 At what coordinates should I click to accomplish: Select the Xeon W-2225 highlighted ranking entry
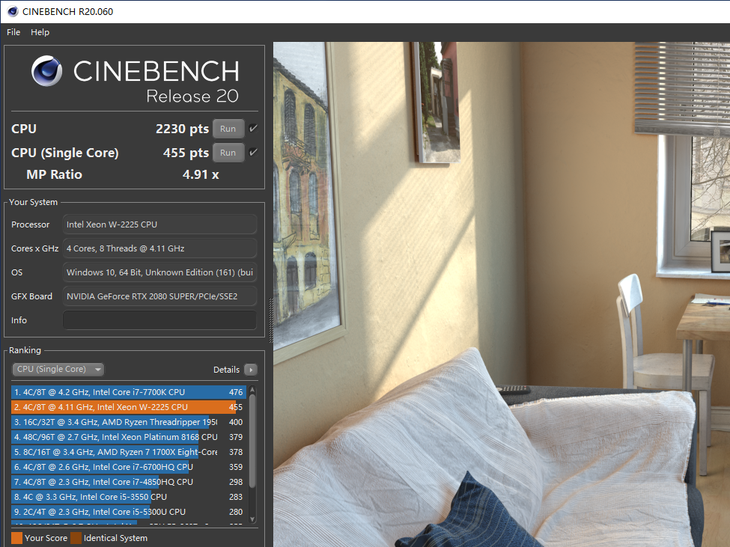point(128,407)
